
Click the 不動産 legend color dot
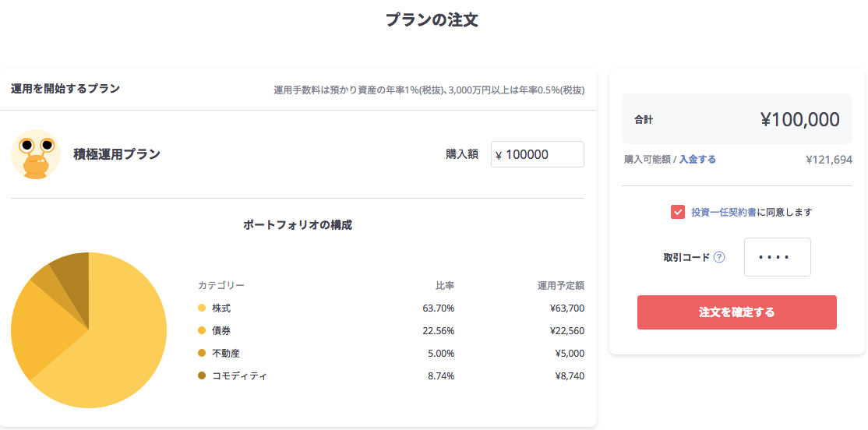202,353
